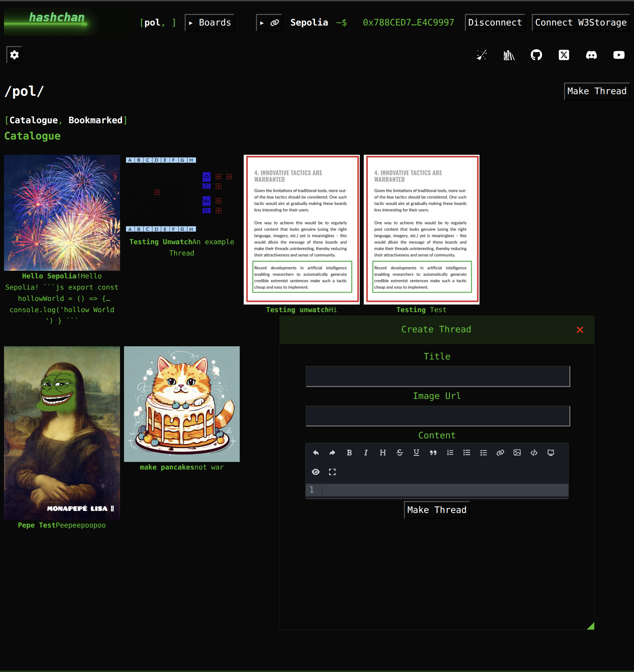Image resolution: width=634 pixels, height=672 pixels.
Task: Open settings with the gear icon
Action: pyautogui.click(x=14, y=55)
